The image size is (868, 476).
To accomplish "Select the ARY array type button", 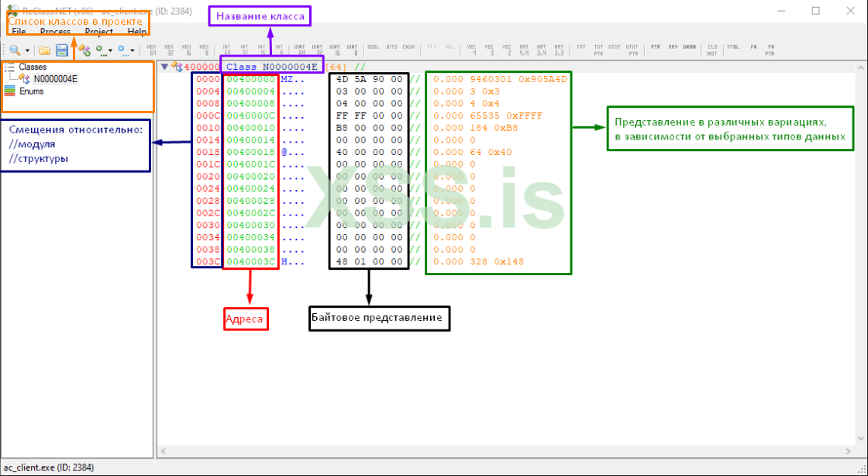I will (673, 47).
